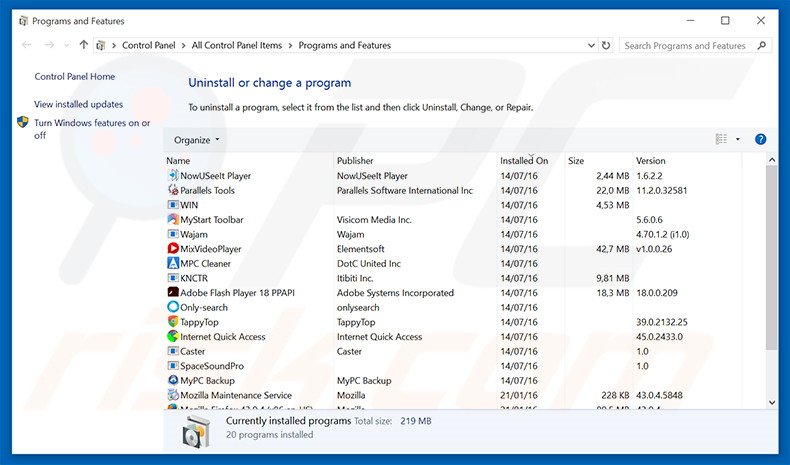Expand the address bar history dropdown
790x465 pixels.
point(589,45)
